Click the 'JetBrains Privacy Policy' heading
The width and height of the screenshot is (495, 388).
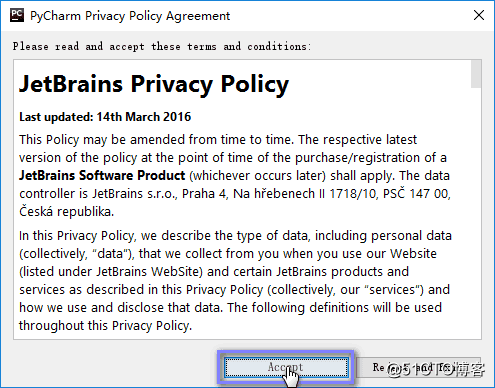[x=154, y=84]
